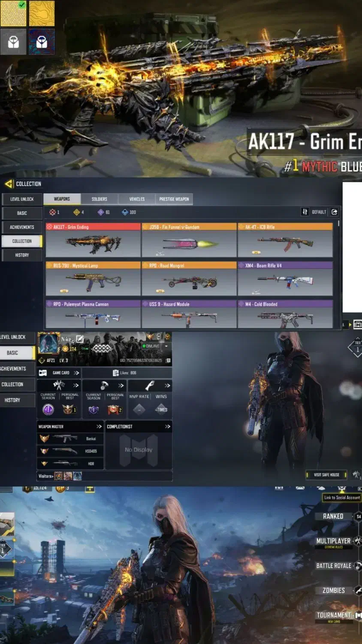Select Achievements in the collection sidebar

[22, 227]
